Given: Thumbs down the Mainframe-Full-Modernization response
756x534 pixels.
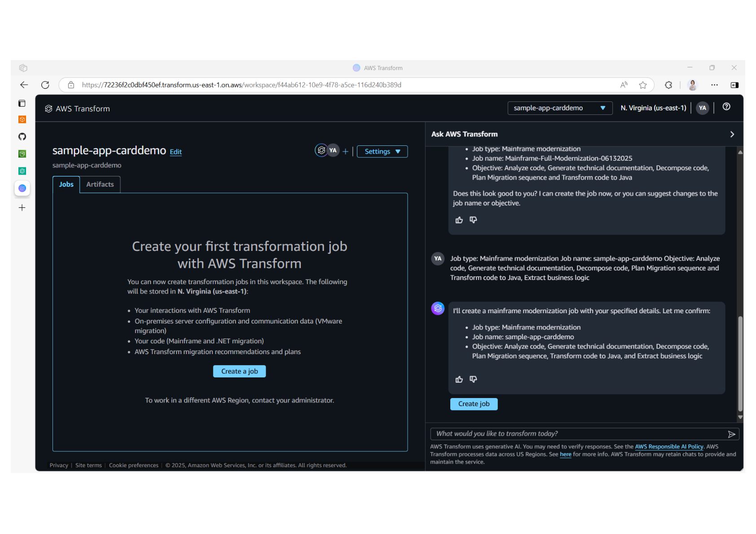Looking at the screenshot, I should [473, 220].
